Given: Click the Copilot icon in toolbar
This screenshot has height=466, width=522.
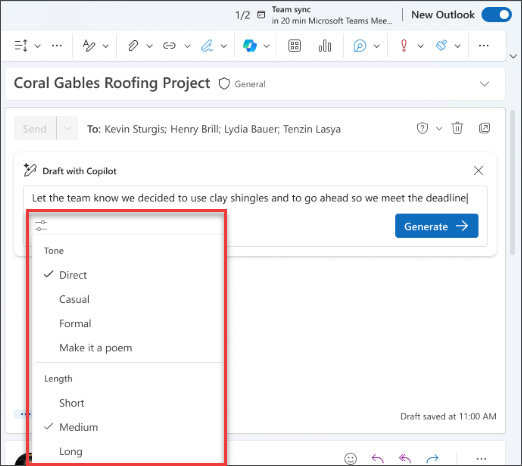Looking at the screenshot, I should [x=250, y=45].
